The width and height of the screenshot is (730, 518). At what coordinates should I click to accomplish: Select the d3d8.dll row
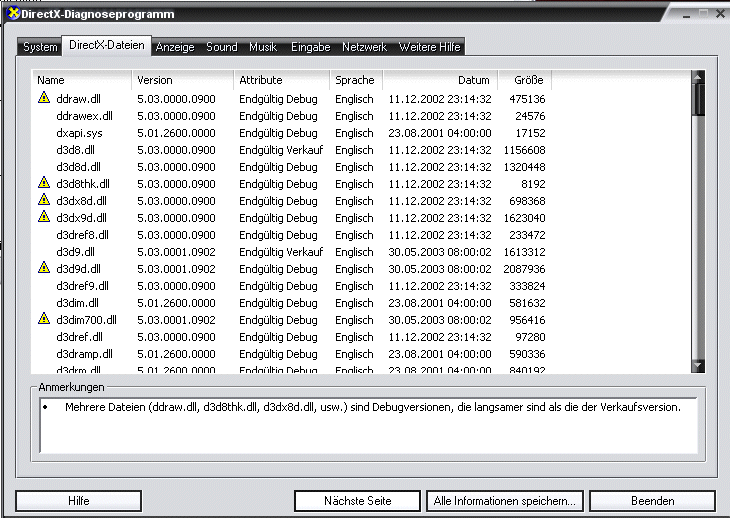pyautogui.click(x=291, y=150)
